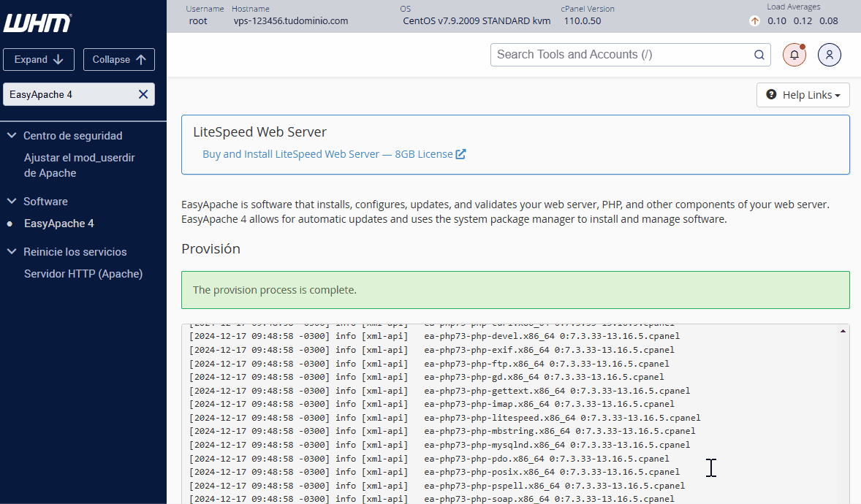Viewport: 861px width, 504px height.
Task: Click the log line for ea-php73-php-mbstring
Action: pos(442,431)
